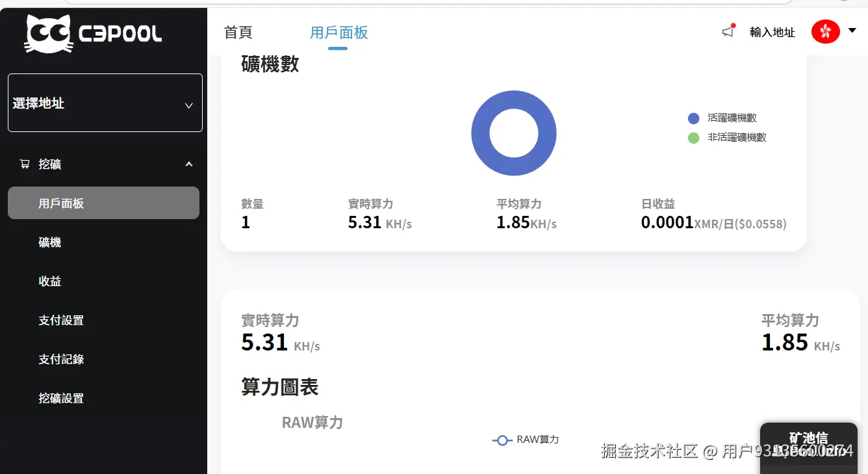Click the 算力圖表 heading
868x474 pixels.
pos(280,388)
